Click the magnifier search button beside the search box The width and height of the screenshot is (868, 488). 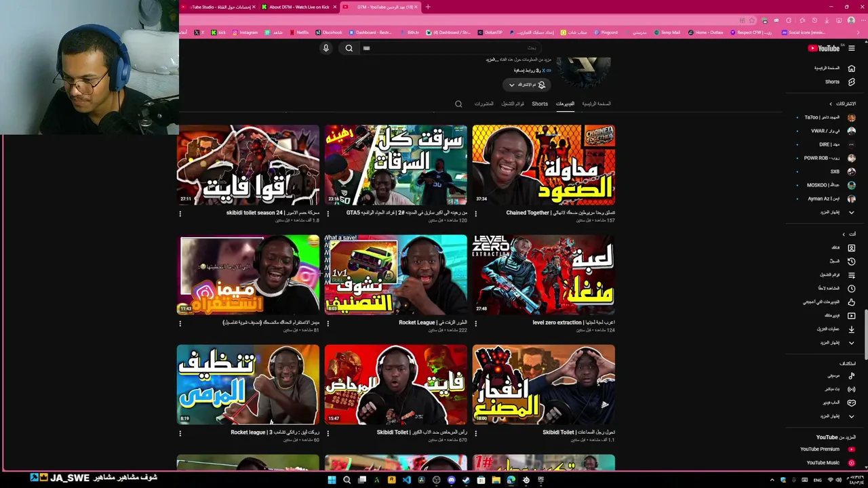pyautogui.click(x=349, y=48)
